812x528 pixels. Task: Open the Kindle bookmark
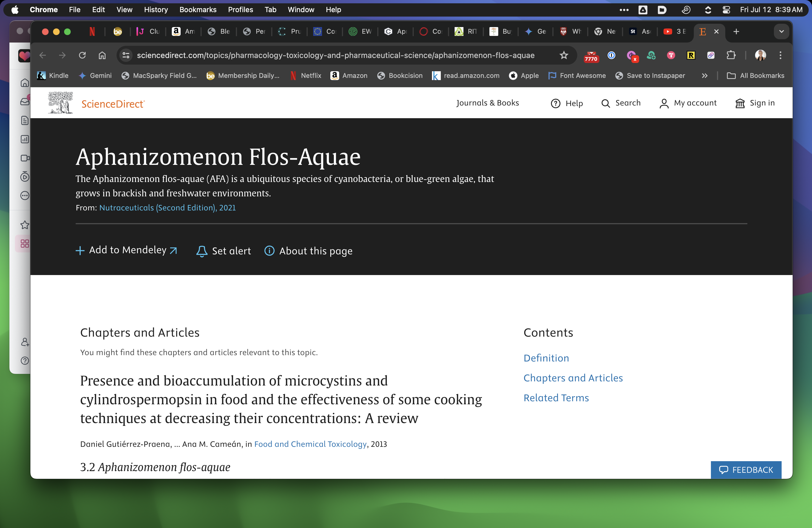53,76
